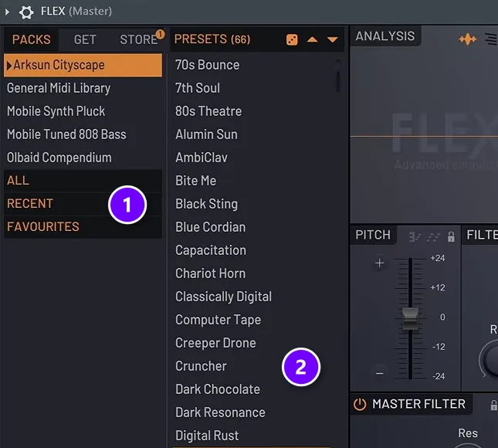498x448 pixels.
Task: Click the PITCH section label
Action: click(373, 235)
